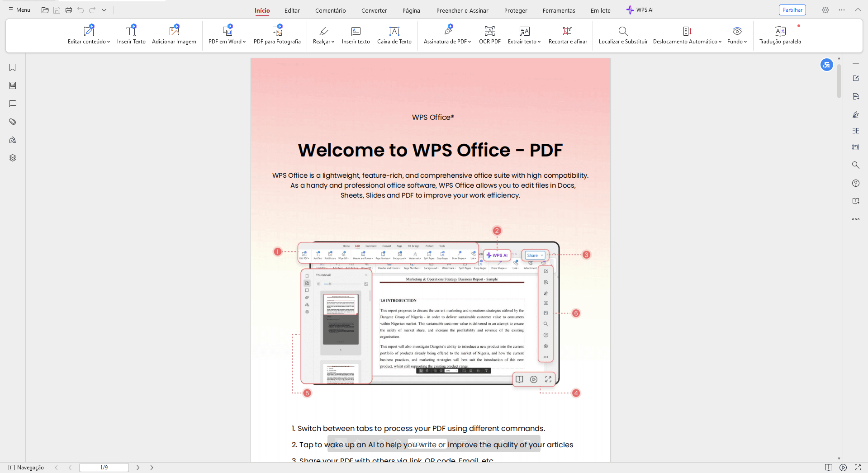Open the Ferramentas tab
The width and height of the screenshot is (868, 473).
tap(559, 10)
